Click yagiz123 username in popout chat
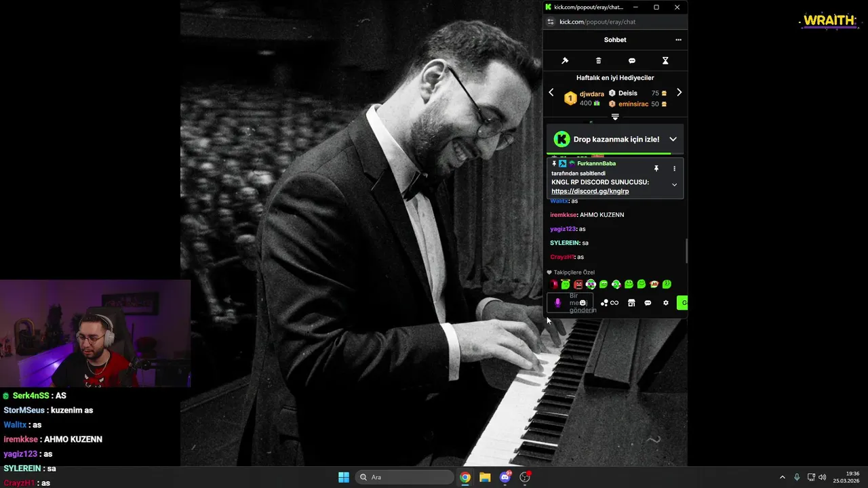Viewport: 868px width, 488px height. point(564,229)
